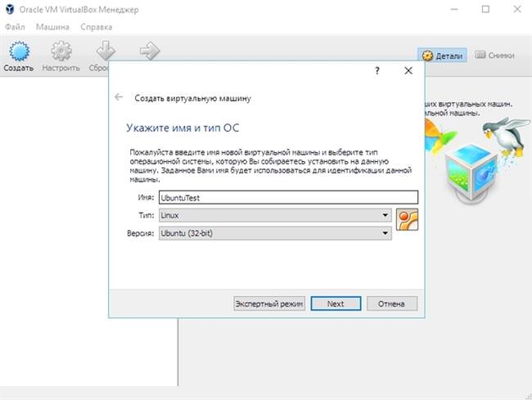
Task: Open the Машина menu
Action: pos(52,27)
